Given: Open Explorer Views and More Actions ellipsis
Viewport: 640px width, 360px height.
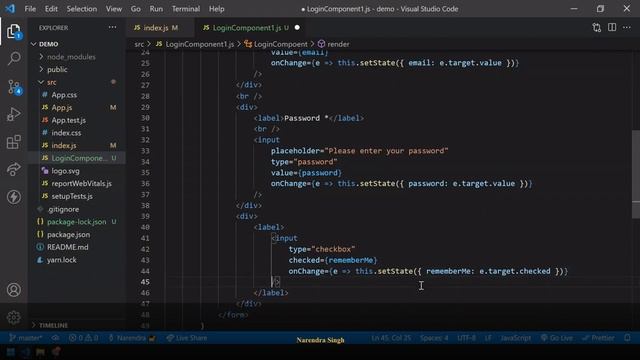Looking at the screenshot, I should tap(112, 27).
